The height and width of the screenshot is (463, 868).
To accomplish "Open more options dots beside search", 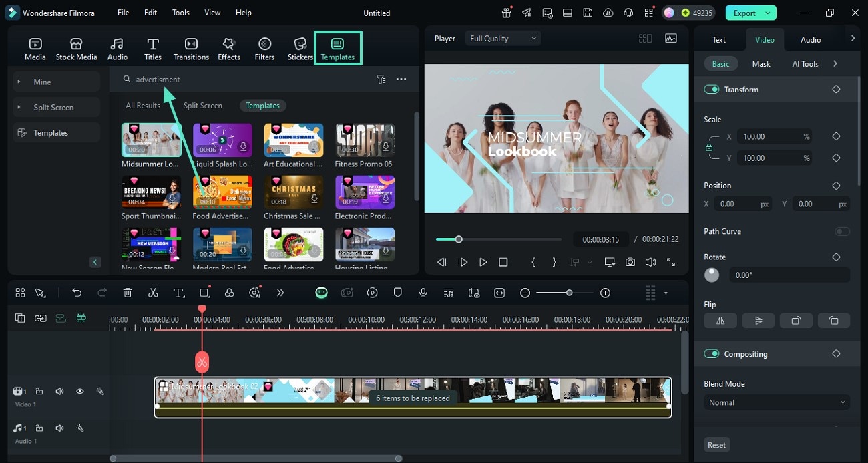I will pos(401,79).
